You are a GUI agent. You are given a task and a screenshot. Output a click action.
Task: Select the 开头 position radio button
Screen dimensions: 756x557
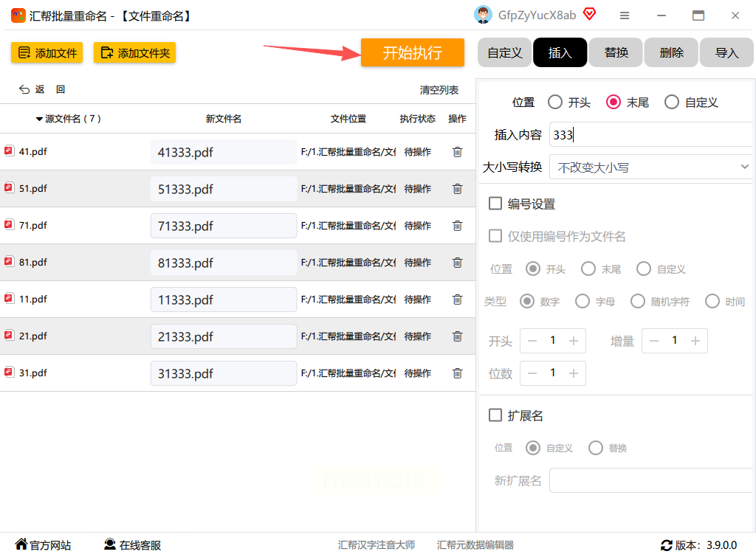pyautogui.click(x=555, y=103)
